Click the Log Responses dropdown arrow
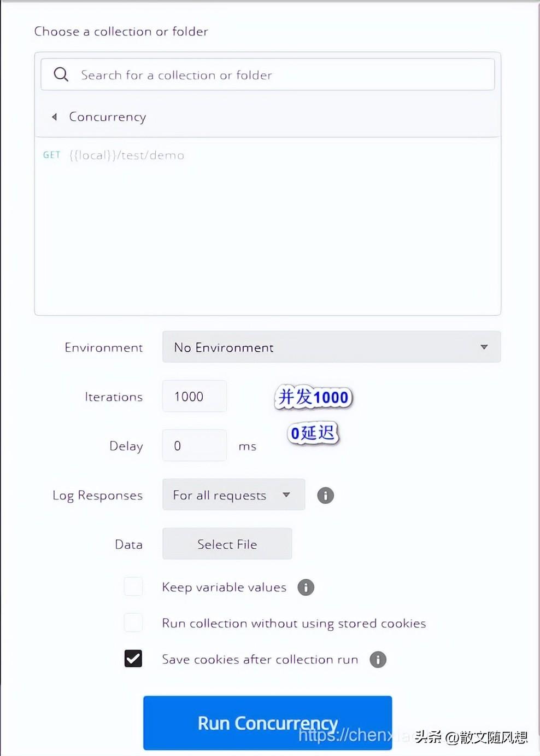The height and width of the screenshot is (756, 540). [286, 495]
